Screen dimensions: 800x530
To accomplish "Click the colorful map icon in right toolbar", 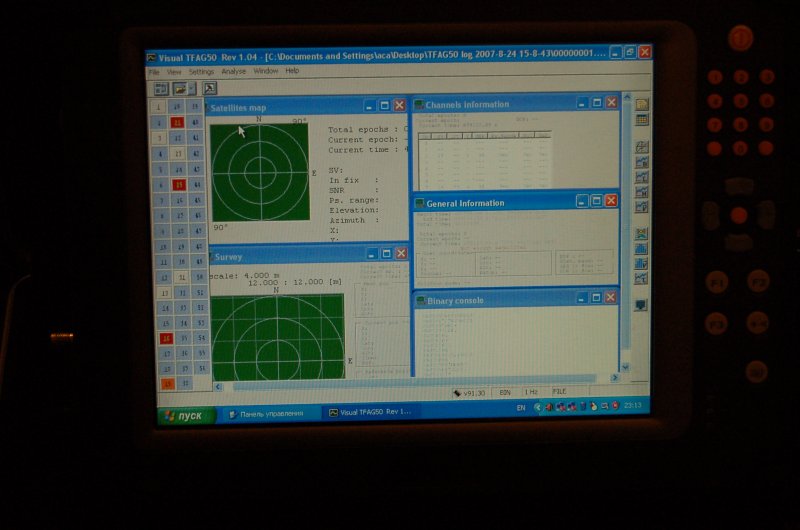I will click(641, 234).
